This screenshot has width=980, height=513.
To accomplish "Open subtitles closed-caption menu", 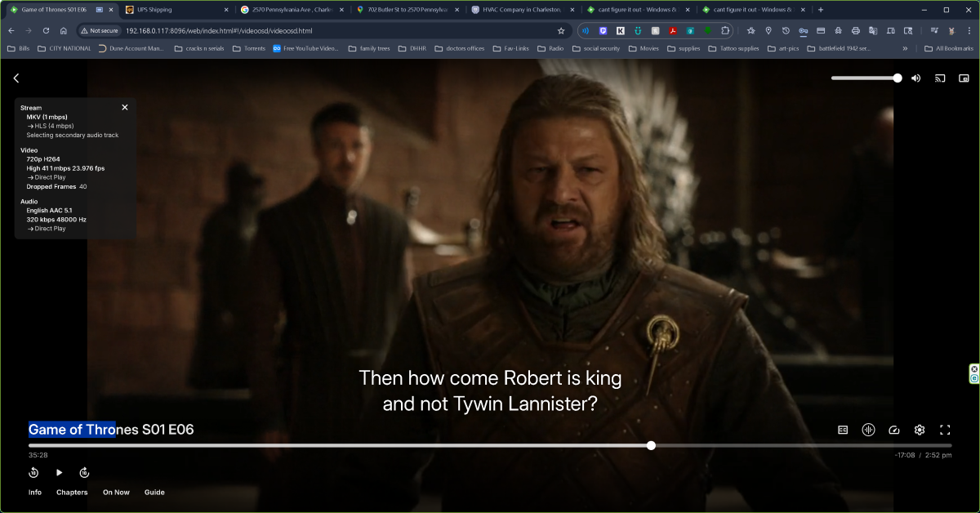I will point(843,430).
